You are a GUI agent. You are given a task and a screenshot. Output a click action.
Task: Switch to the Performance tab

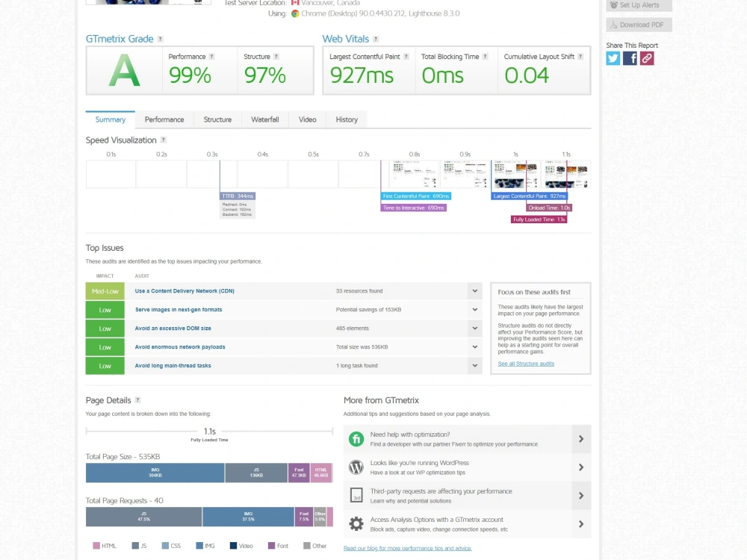point(164,119)
